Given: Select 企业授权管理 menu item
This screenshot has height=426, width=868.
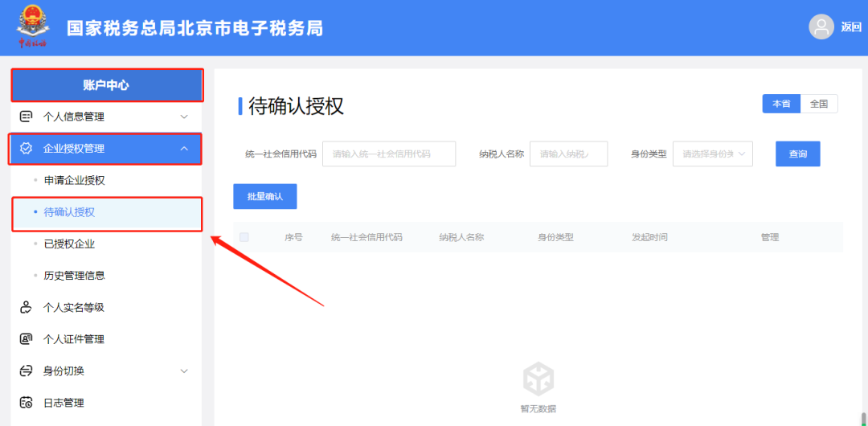Looking at the screenshot, I should [x=105, y=149].
